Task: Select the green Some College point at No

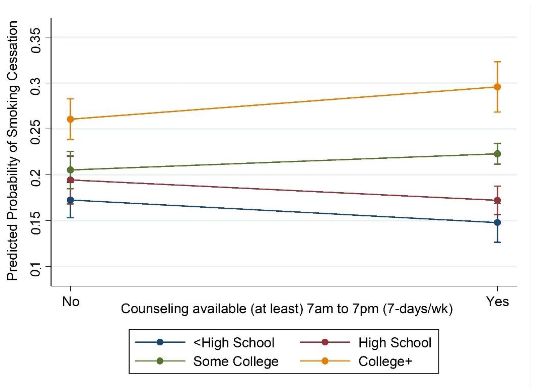Action: point(70,170)
